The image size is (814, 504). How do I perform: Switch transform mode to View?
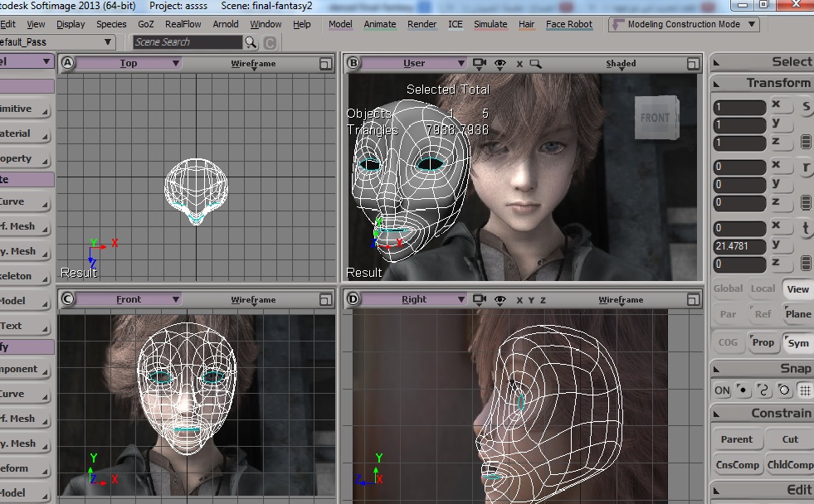[798, 288]
